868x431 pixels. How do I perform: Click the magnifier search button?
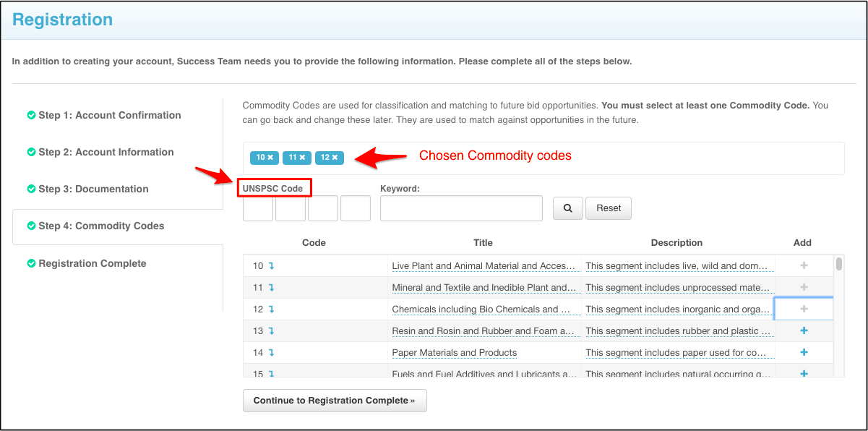(x=567, y=208)
